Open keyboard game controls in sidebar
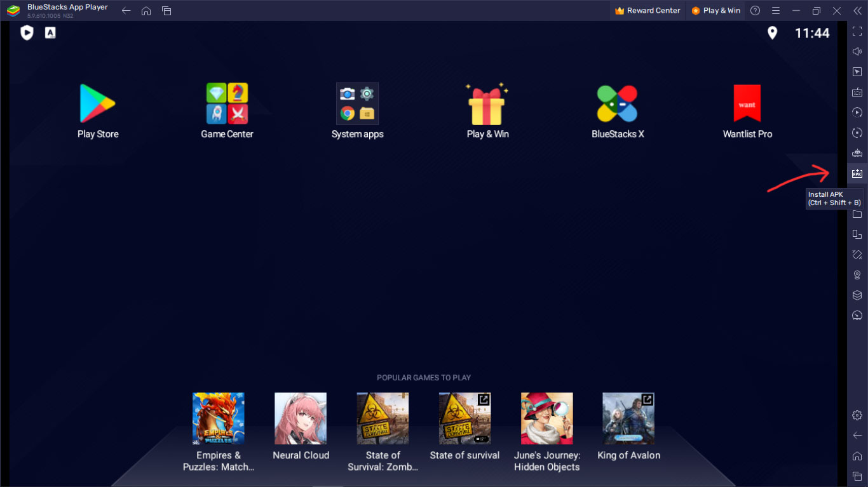 (x=857, y=92)
